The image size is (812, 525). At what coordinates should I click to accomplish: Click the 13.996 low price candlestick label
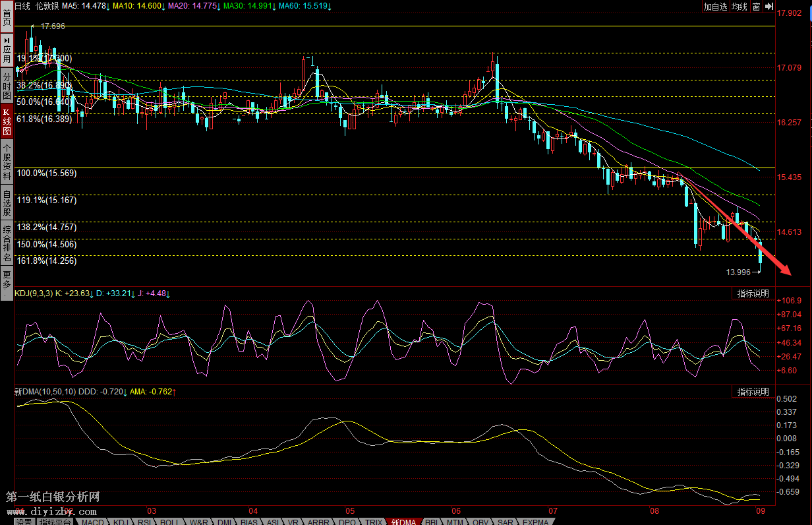[x=738, y=272]
